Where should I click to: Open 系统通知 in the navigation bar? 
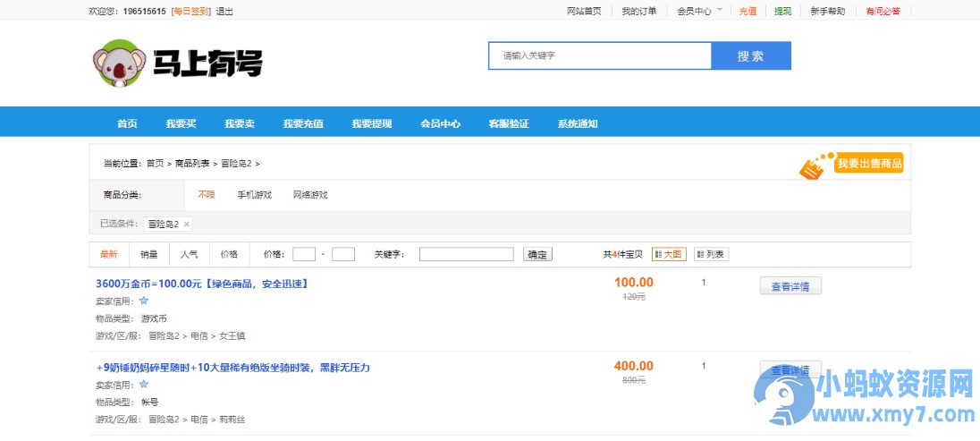click(578, 123)
